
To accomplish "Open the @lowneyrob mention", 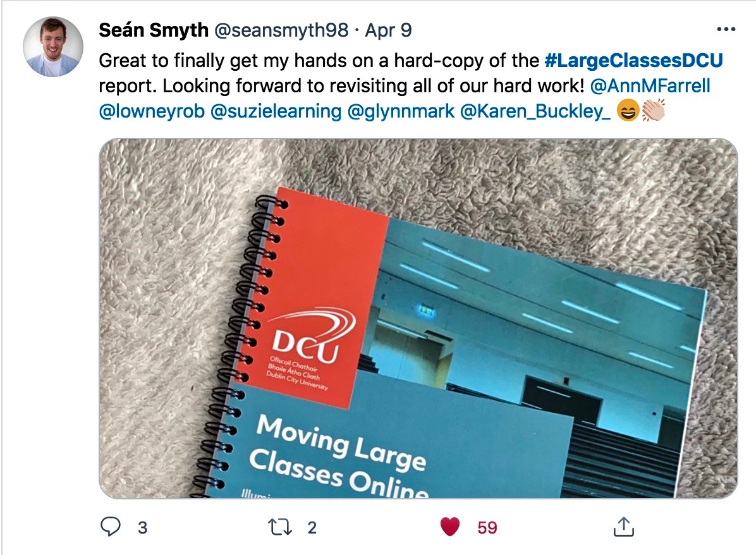I will tap(152, 111).
